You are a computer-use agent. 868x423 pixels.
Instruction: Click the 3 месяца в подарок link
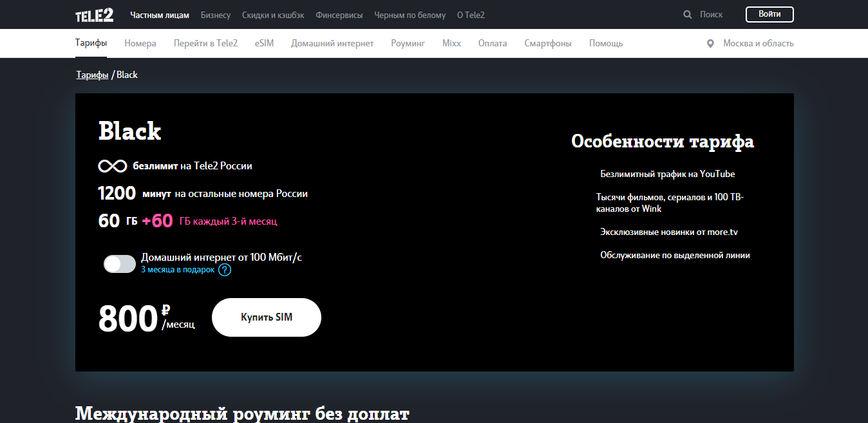pos(178,270)
